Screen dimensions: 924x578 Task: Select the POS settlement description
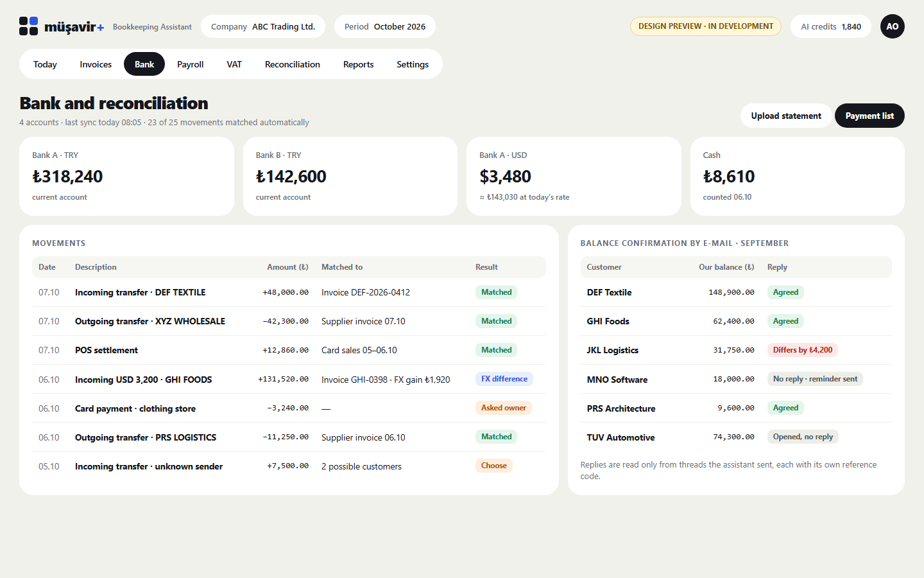[107, 350]
